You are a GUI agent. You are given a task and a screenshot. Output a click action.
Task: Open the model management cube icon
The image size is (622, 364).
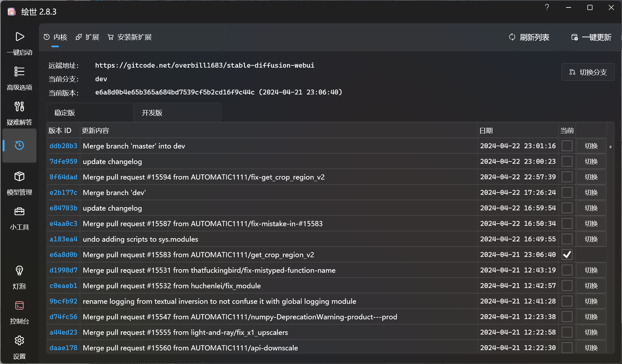click(19, 176)
